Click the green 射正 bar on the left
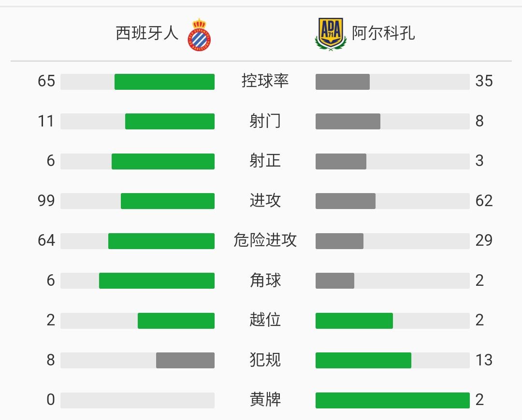Image resolution: width=522 pixels, height=420 pixels. point(163,161)
